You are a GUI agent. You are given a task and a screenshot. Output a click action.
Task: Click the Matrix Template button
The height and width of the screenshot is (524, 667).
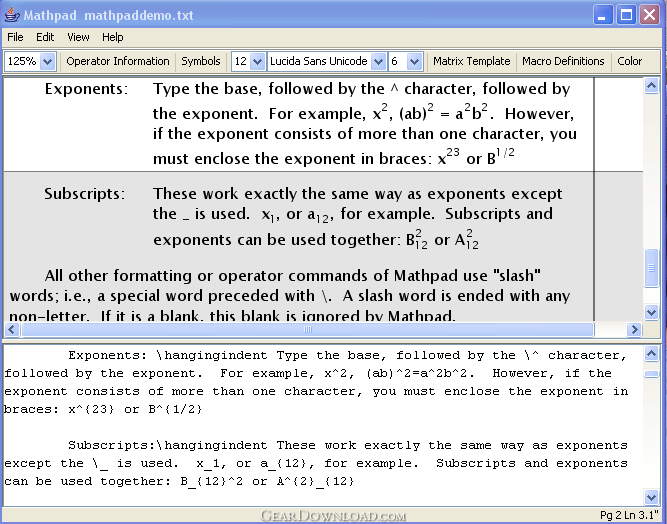[x=472, y=61]
